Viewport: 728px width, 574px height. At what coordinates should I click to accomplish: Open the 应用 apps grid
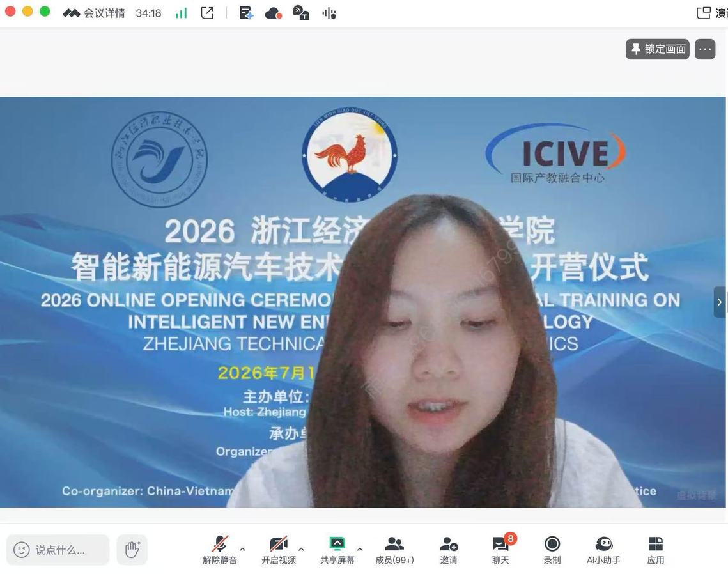(656, 550)
